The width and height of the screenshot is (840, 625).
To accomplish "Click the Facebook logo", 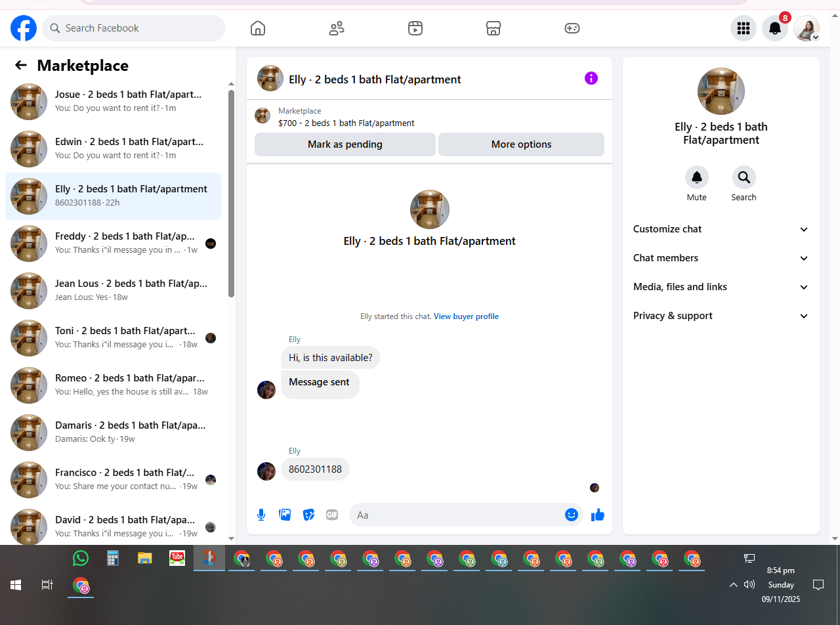I will [x=24, y=28].
